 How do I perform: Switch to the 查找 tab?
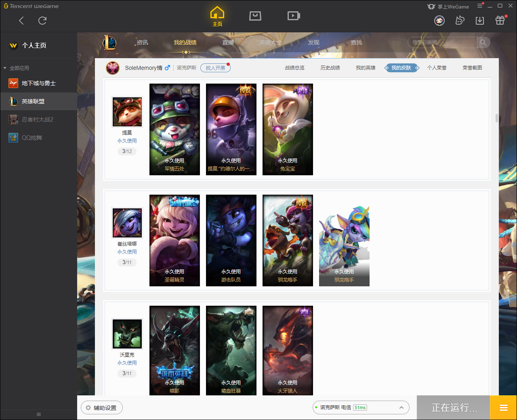[x=356, y=42]
